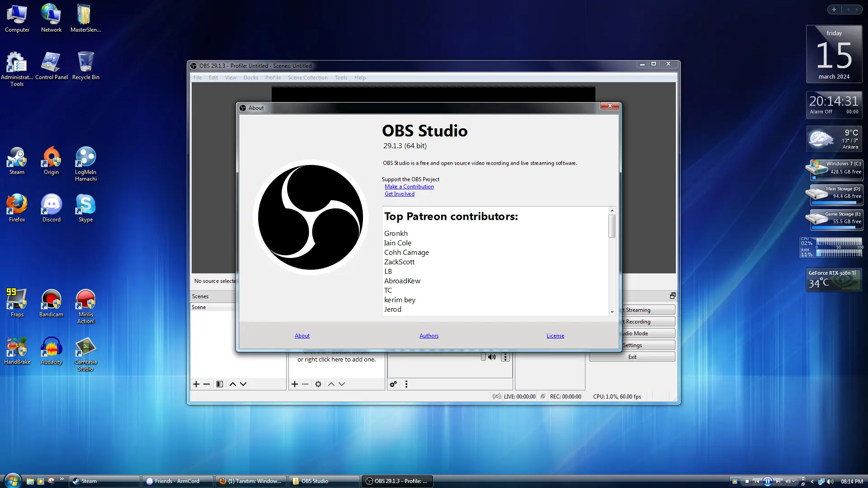Show the About section link

(x=302, y=336)
